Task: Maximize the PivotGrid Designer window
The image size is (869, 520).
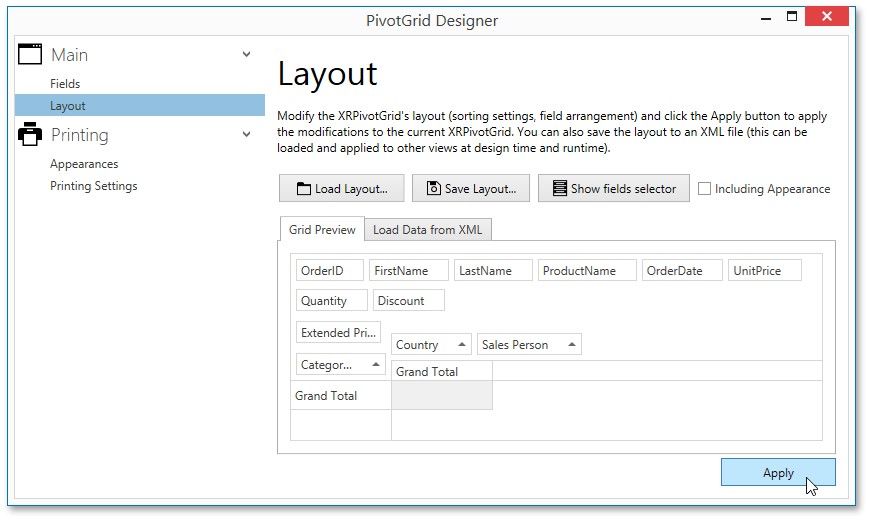Action: coord(792,17)
